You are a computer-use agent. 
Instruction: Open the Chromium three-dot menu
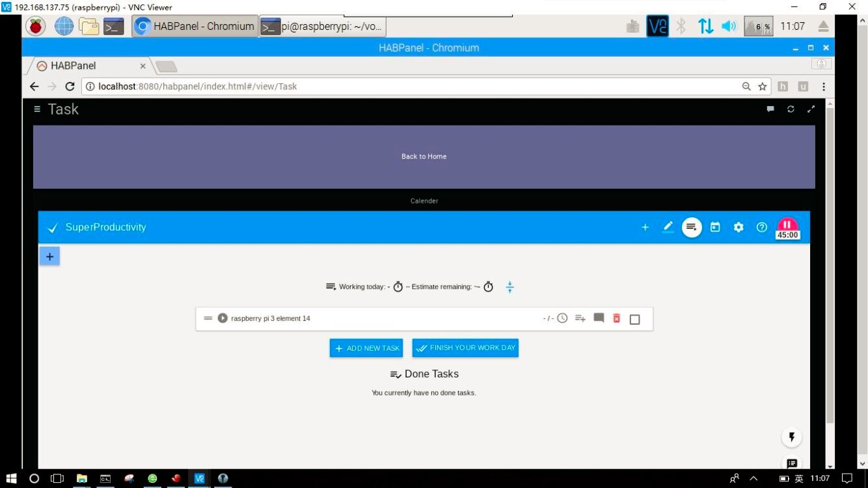coord(824,87)
